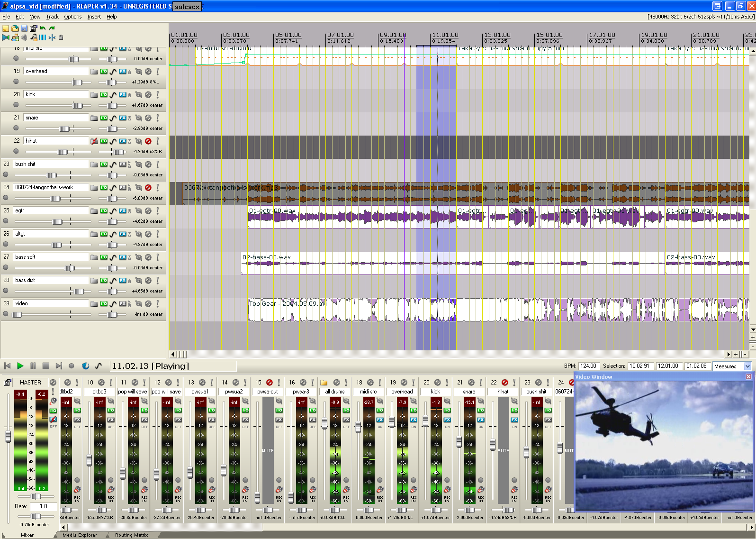756x539 pixels.
Task: Toggle snapping toolbar icon
Action: [x=52, y=37]
